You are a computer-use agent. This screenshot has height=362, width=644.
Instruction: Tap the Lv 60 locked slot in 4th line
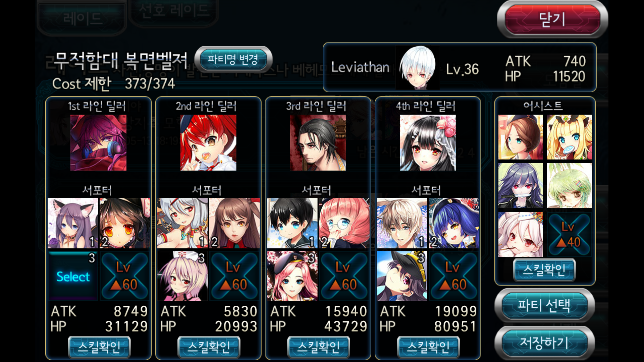pos(453,276)
